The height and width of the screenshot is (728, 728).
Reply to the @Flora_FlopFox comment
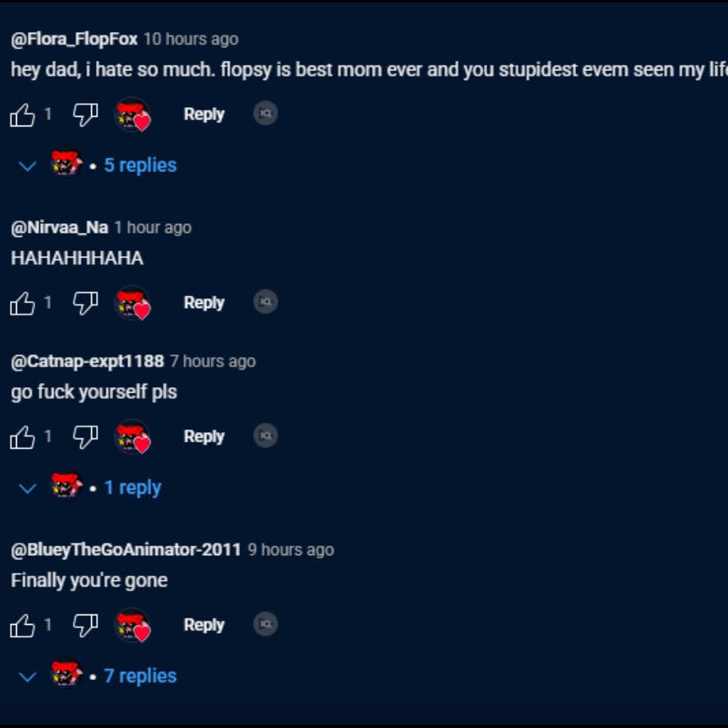point(204,114)
